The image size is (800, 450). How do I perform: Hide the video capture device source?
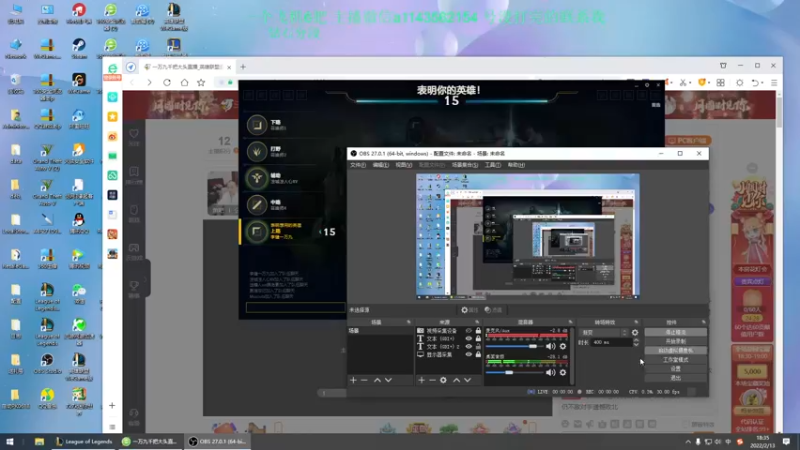point(468,331)
